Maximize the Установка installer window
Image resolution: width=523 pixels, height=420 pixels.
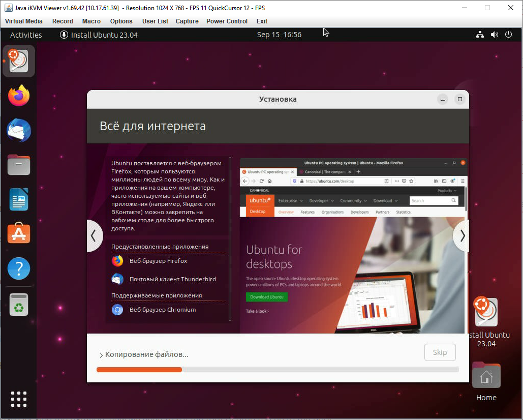tap(460, 99)
